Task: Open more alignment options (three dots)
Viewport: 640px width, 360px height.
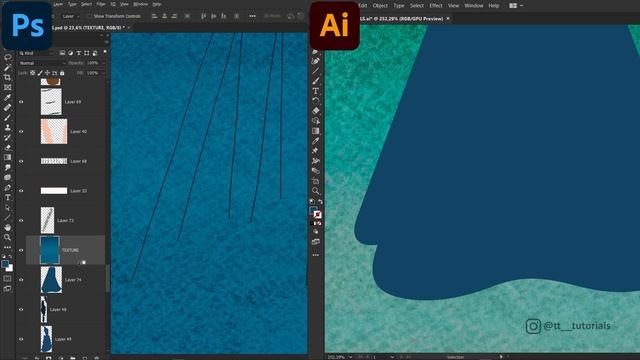Action: point(252,16)
